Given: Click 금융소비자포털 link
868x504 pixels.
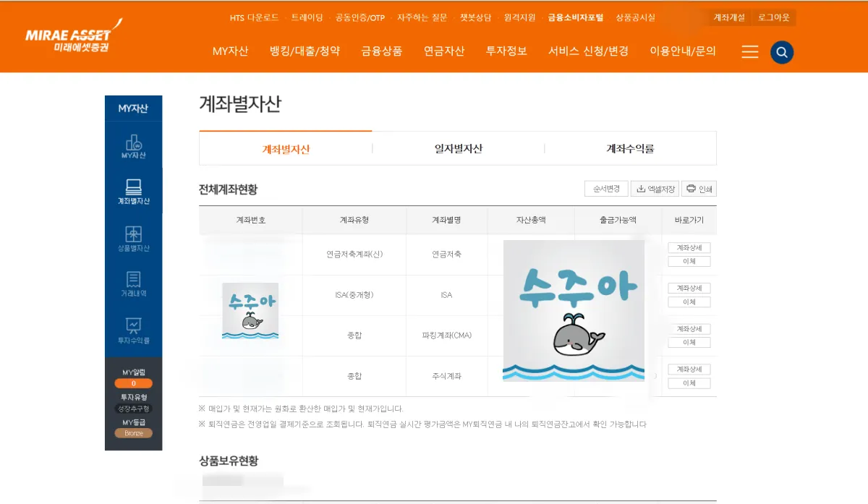Looking at the screenshot, I should [576, 17].
